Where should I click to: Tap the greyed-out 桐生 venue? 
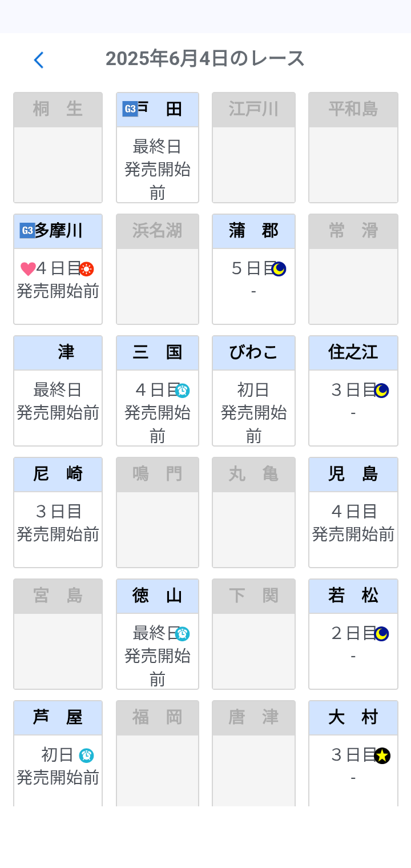(x=58, y=147)
